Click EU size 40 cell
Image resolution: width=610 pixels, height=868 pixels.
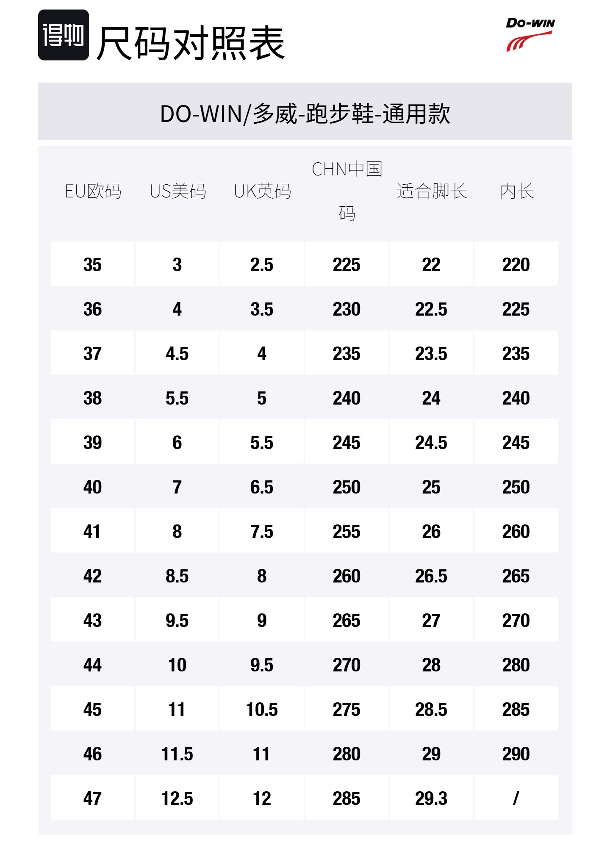pyautogui.click(x=93, y=486)
